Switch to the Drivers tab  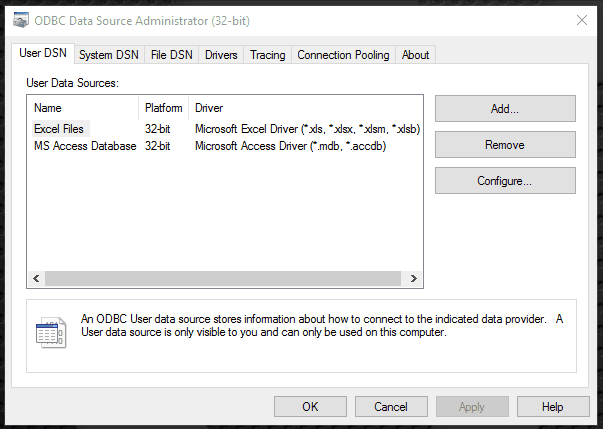(x=221, y=55)
